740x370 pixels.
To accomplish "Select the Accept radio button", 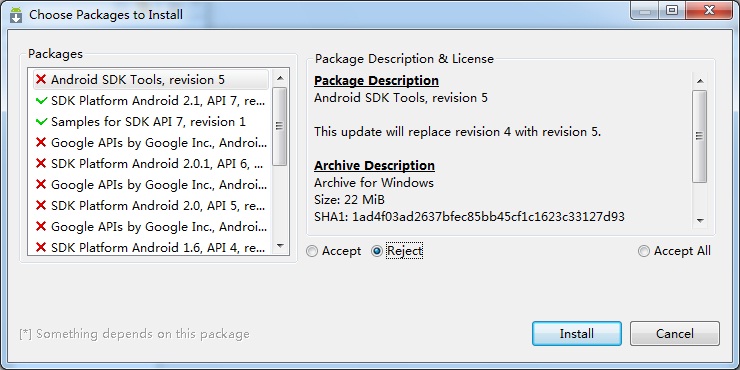I will coord(312,251).
